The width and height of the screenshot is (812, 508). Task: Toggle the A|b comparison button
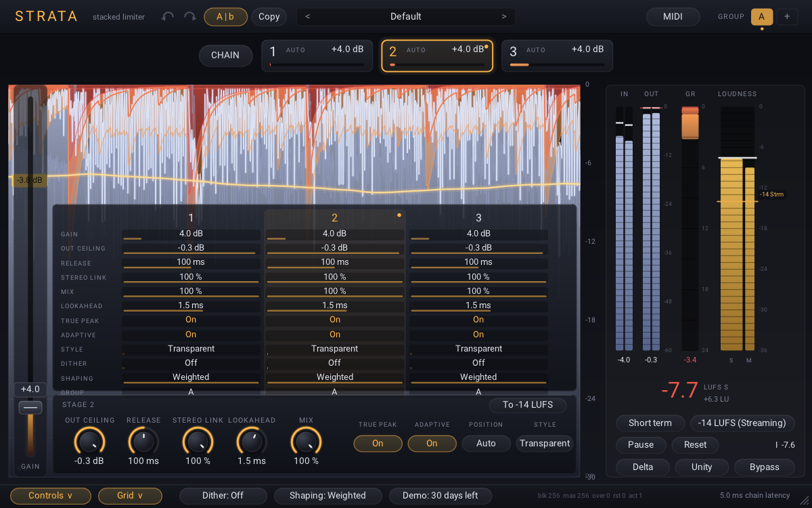[x=225, y=17]
